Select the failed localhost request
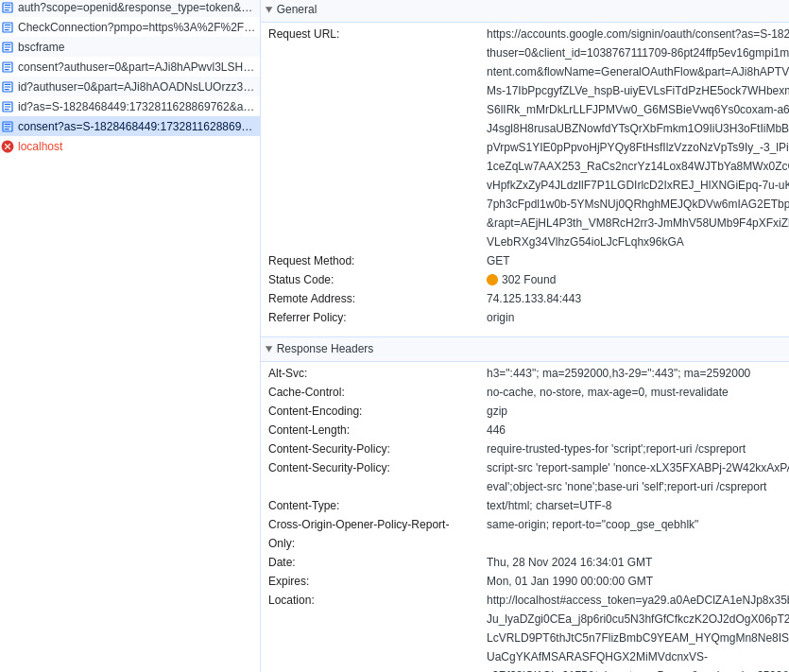The image size is (789, 672). 41,146
